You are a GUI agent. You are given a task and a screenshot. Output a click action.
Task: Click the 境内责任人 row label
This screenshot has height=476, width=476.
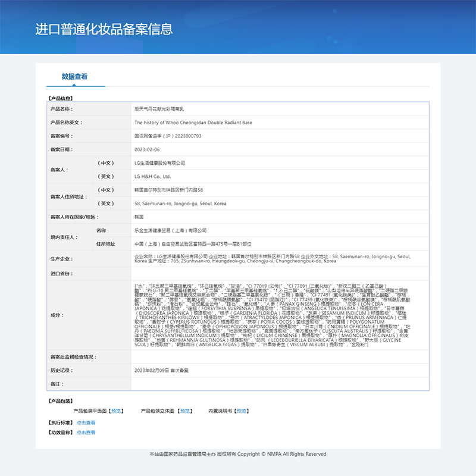click(x=64, y=237)
